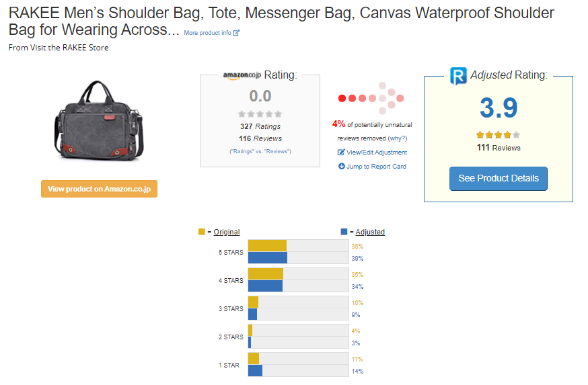Click the 1 STAR adjusted blue bar
This screenshot has height=385, width=588.
pyautogui.click(x=255, y=371)
